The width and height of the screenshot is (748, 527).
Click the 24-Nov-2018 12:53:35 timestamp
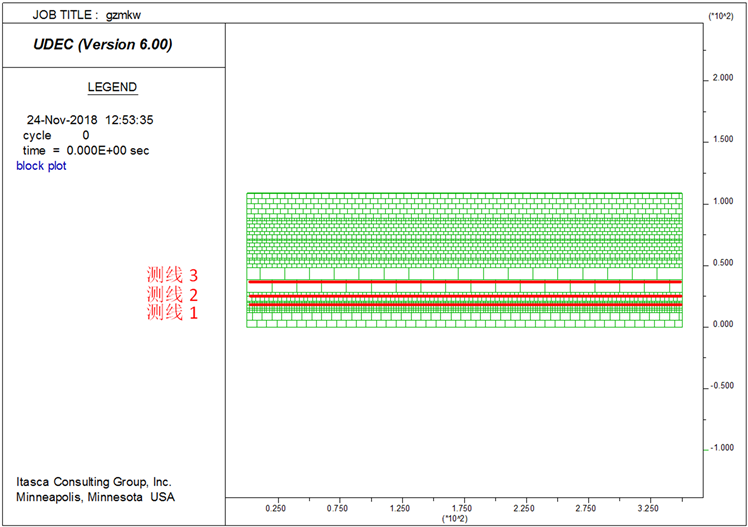coord(89,120)
